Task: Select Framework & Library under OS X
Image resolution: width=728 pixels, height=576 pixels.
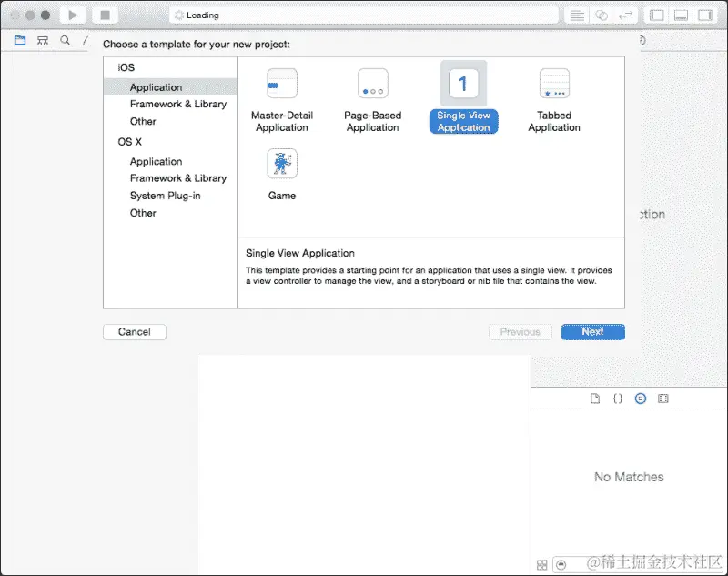Action: click(178, 178)
